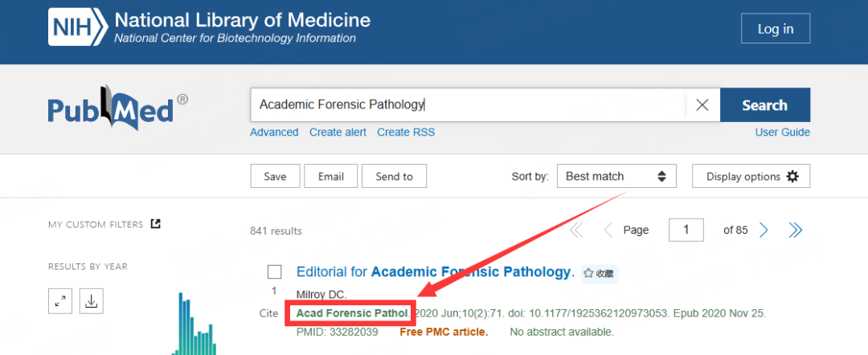Open Display options settings

(751, 177)
